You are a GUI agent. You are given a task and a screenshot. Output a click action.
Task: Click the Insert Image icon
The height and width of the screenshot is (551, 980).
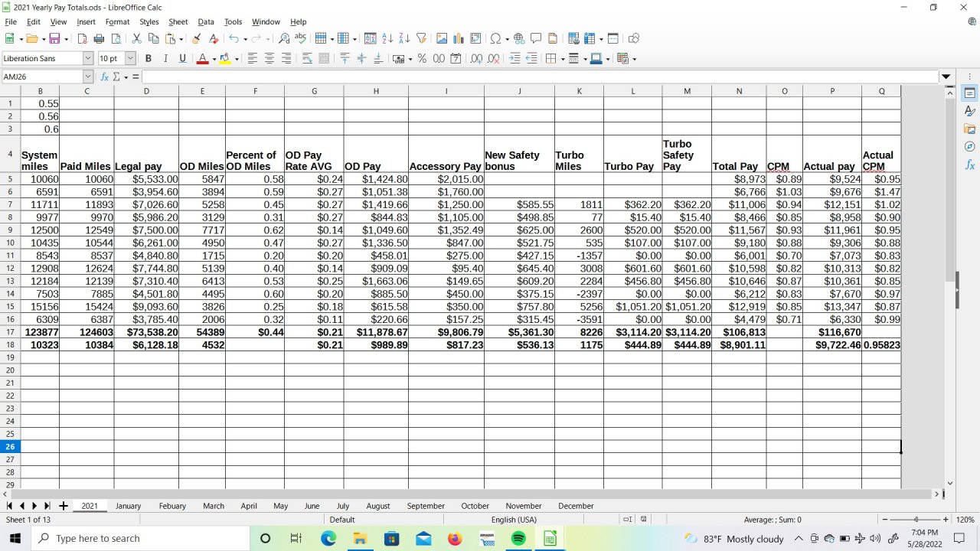click(442, 38)
